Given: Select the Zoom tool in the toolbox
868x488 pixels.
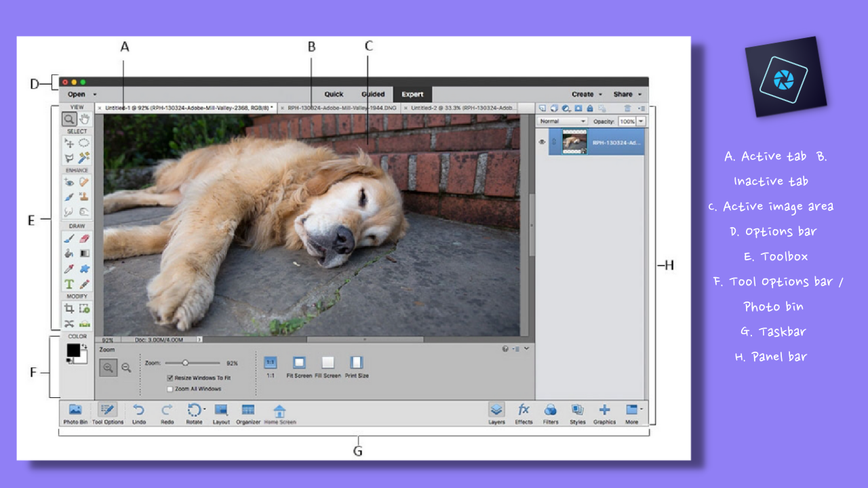Looking at the screenshot, I should 71,119.
